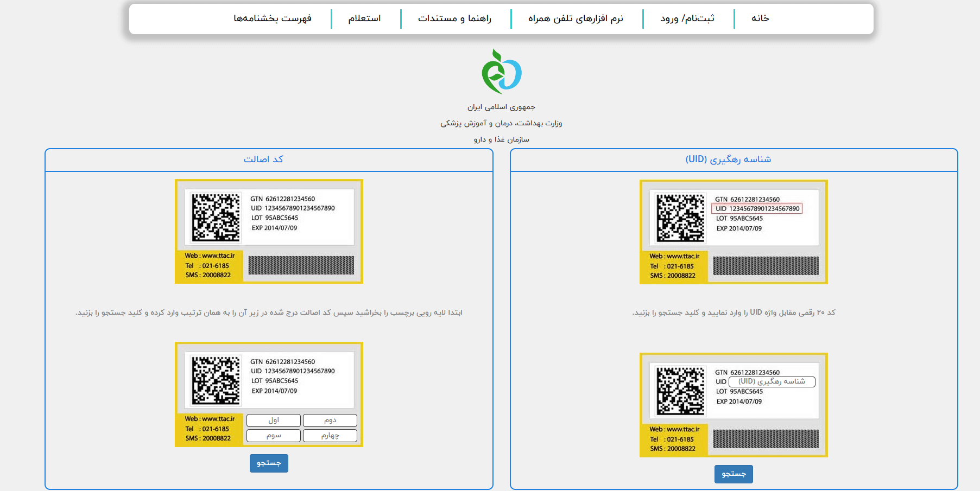Click the جستجو button in the UID panel
This screenshot has width=980, height=491.
(733, 474)
